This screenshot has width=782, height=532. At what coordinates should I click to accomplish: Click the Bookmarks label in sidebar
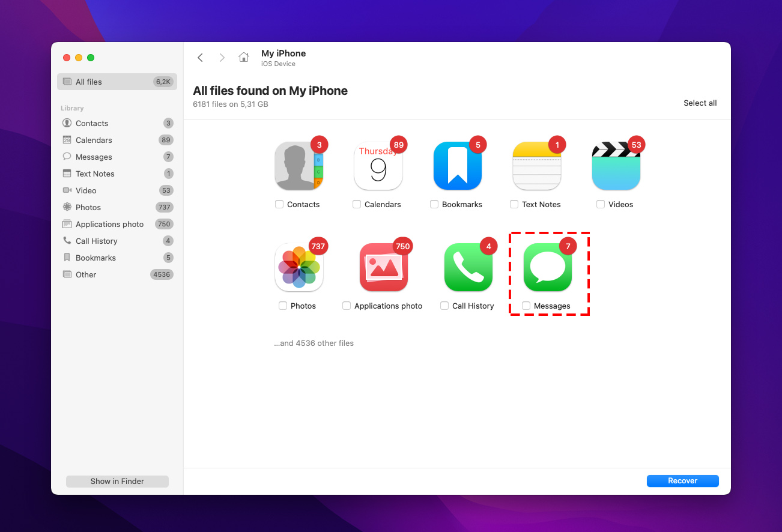pyautogui.click(x=96, y=258)
